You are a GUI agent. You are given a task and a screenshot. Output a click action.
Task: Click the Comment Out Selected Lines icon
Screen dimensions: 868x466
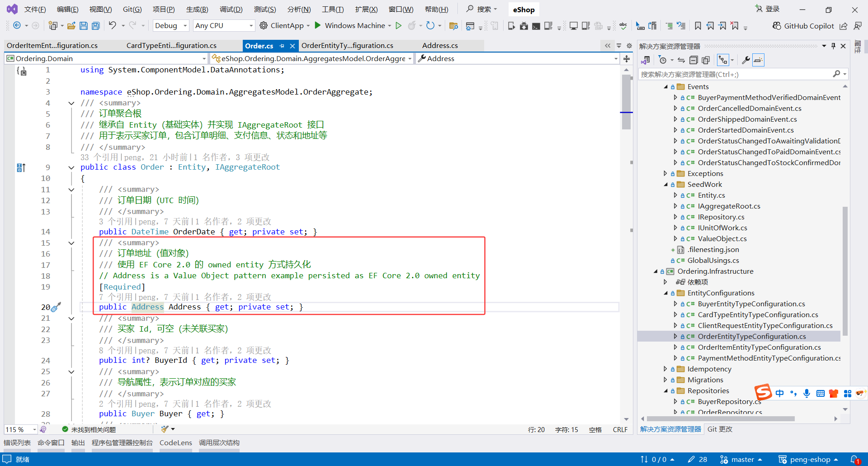[x=669, y=26]
